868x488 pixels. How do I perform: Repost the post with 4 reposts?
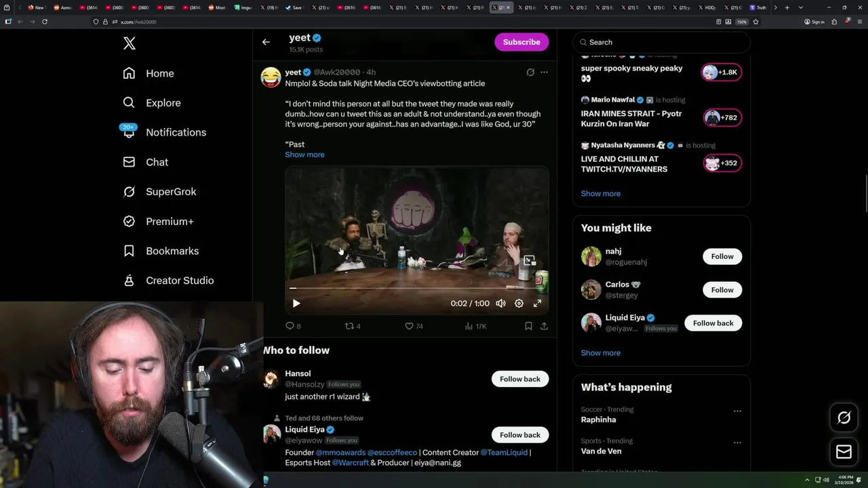click(353, 326)
